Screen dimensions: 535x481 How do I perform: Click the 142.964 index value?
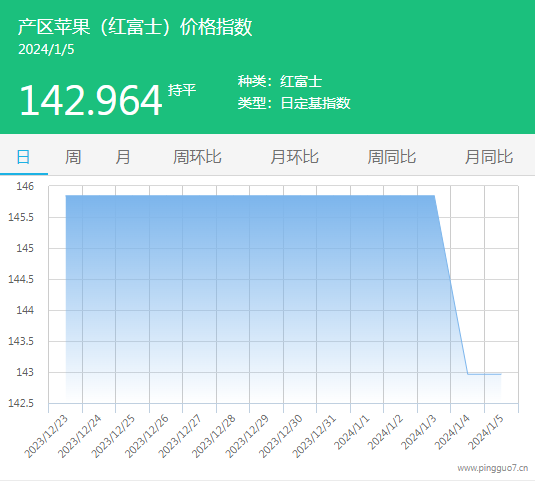(x=91, y=100)
